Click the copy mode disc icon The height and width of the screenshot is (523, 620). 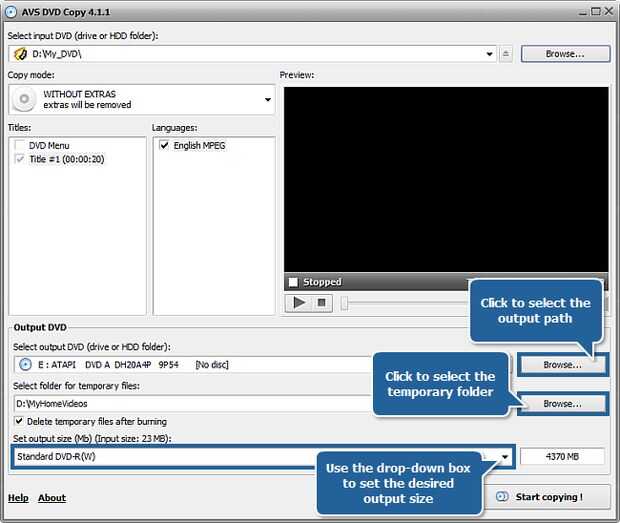pyautogui.click(x=24, y=99)
